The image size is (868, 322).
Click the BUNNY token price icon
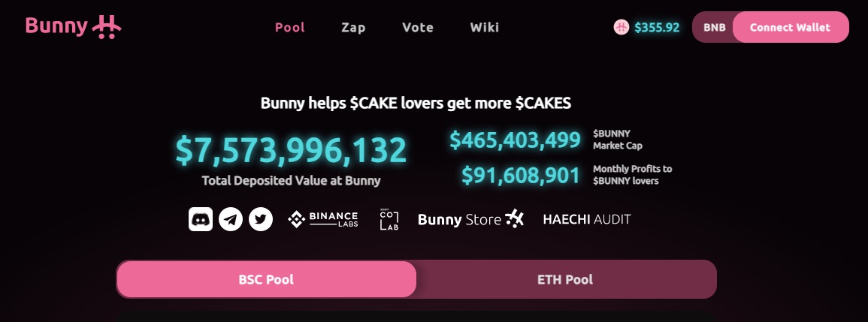(x=621, y=27)
